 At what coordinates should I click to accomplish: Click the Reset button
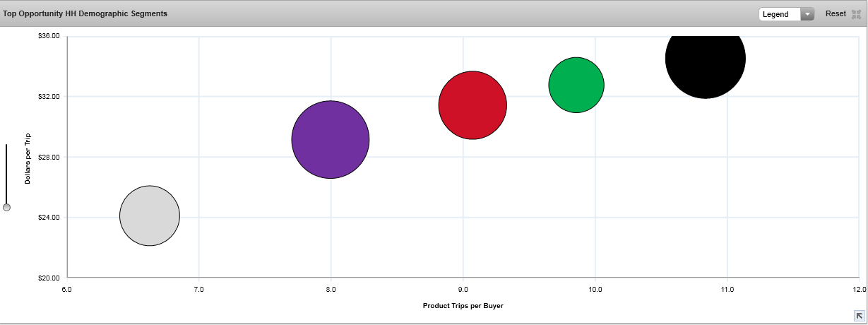click(x=836, y=13)
